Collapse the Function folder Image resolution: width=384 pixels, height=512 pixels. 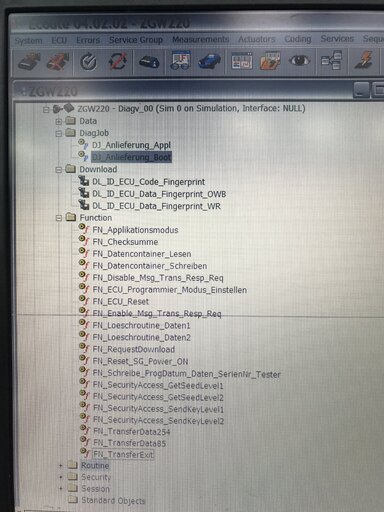pyautogui.click(x=59, y=218)
